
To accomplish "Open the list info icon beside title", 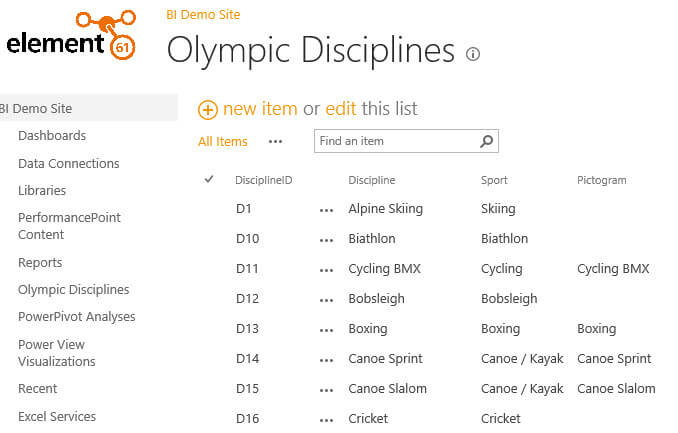I will 473,54.
